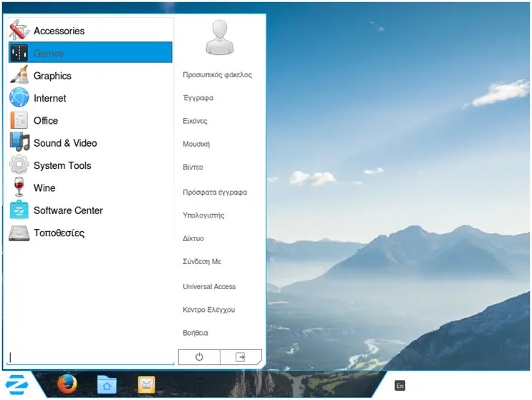Open the Μουσική folder link

pyautogui.click(x=196, y=144)
